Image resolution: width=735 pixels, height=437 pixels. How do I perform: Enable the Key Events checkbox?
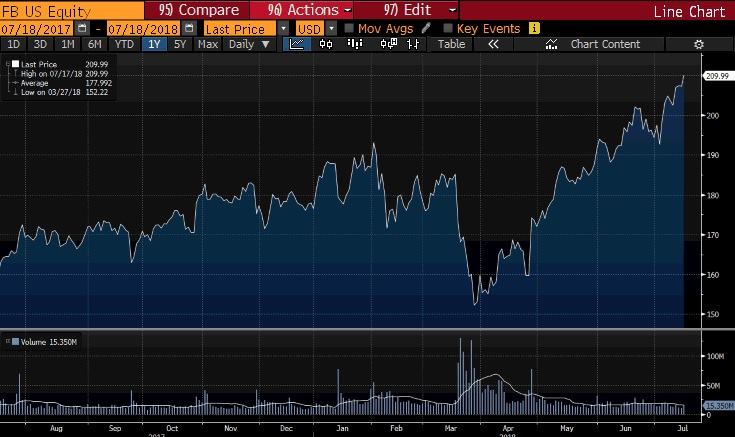448,28
